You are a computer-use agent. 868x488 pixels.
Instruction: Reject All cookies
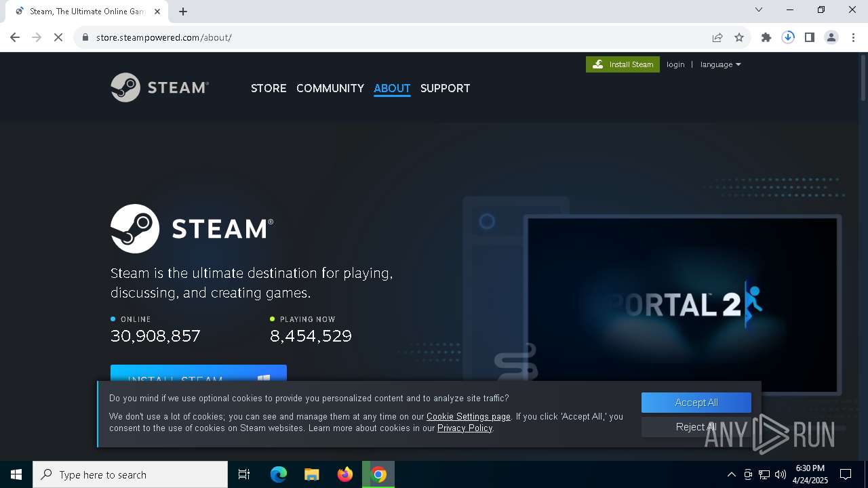point(696,427)
